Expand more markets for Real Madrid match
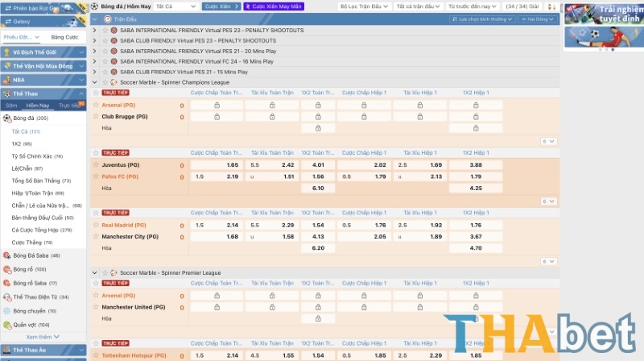The height and width of the screenshot is (361, 644). tap(548, 261)
